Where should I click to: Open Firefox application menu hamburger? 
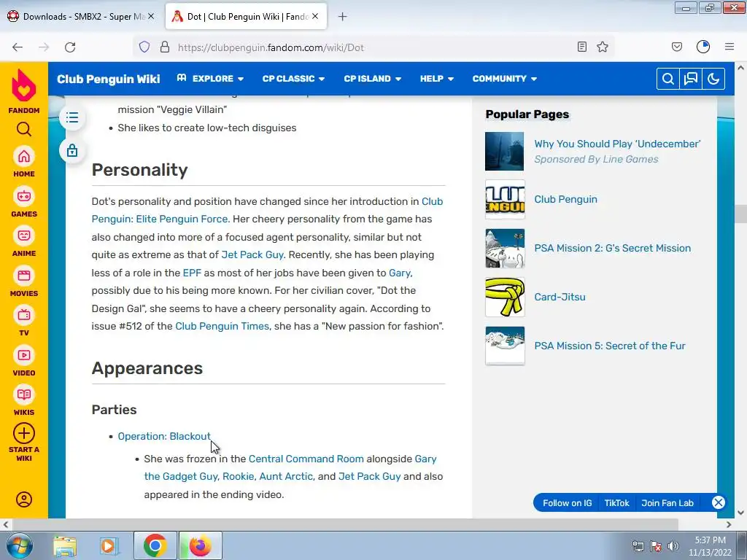tap(729, 47)
